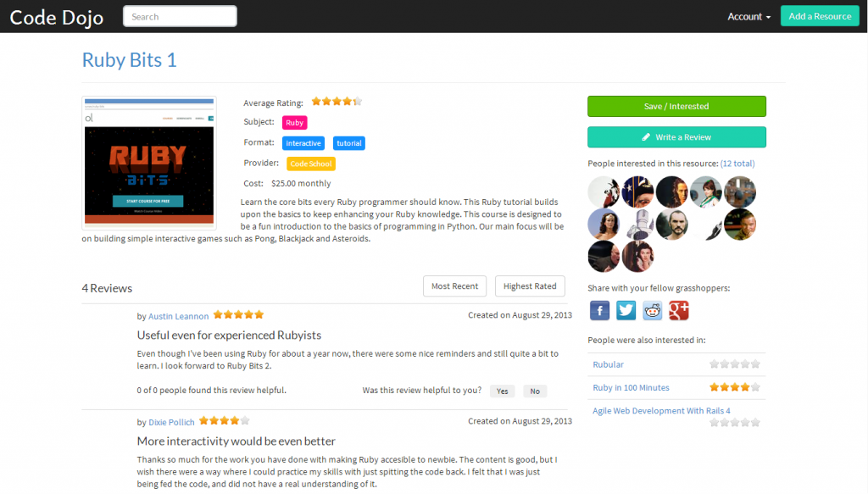Open Ruby in 100 Minutes resource

(631, 387)
